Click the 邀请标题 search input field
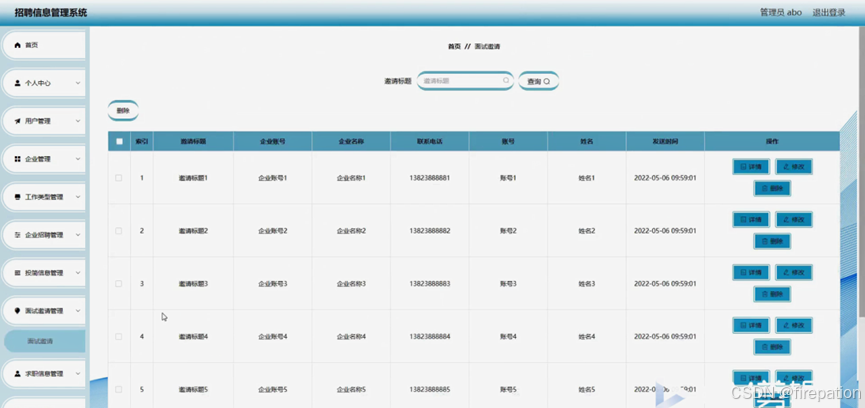The width and height of the screenshot is (865, 408). (465, 80)
